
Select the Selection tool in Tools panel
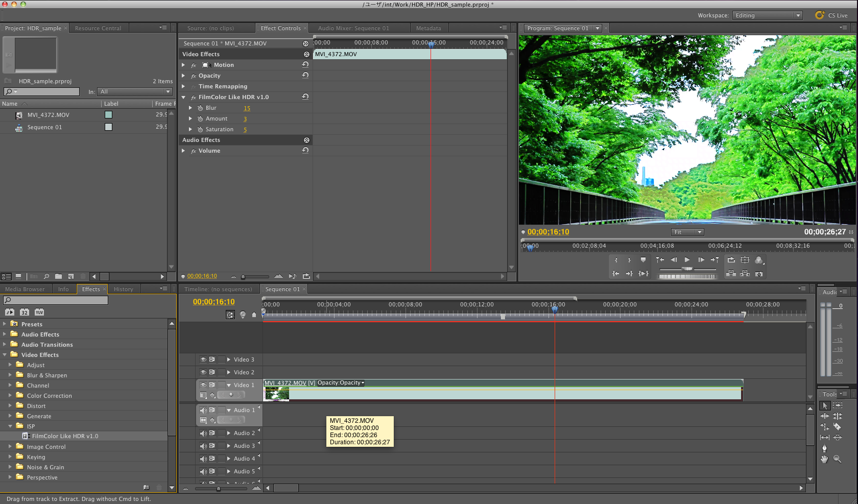tap(825, 405)
